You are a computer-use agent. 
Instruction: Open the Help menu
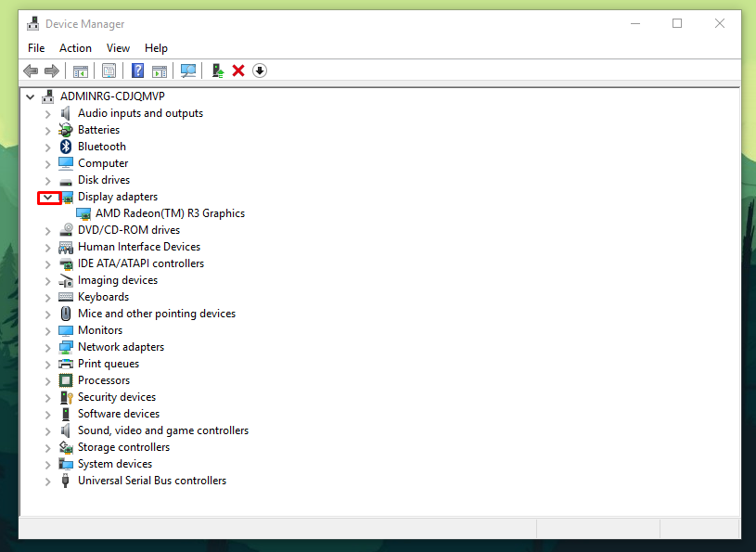pyautogui.click(x=156, y=48)
